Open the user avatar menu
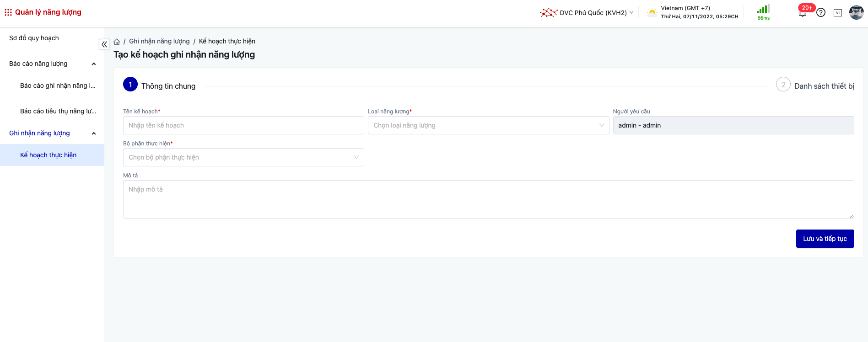Image resolution: width=868 pixels, height=342 pixels. pyautogui.click(x=856, y=12)
